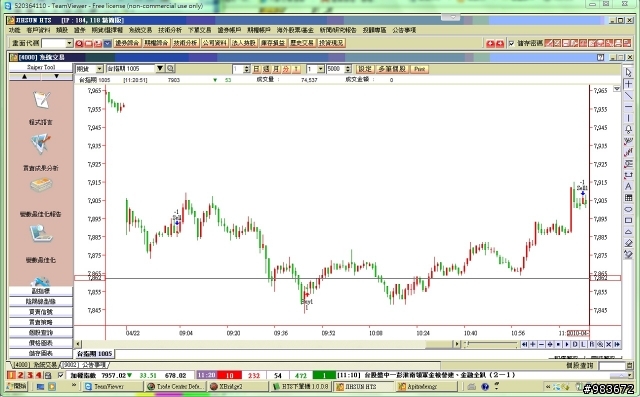Click the magnifier search icon beside symbol box

click(170, 69)
